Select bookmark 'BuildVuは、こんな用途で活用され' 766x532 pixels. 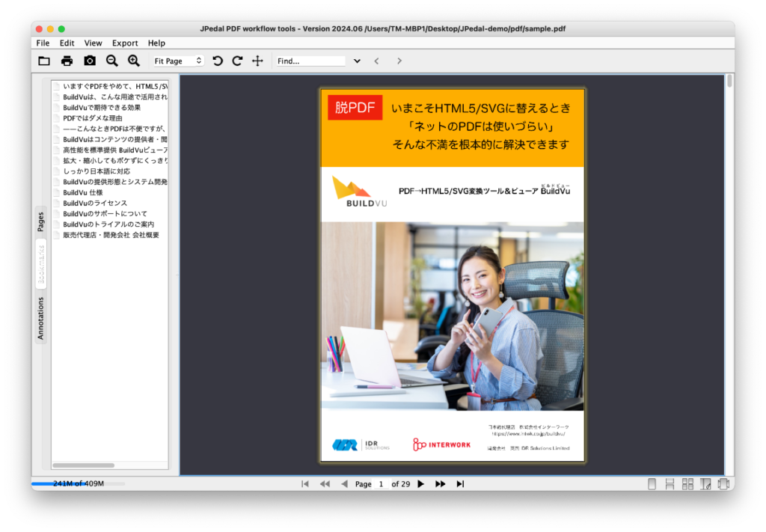pos(111,97)
